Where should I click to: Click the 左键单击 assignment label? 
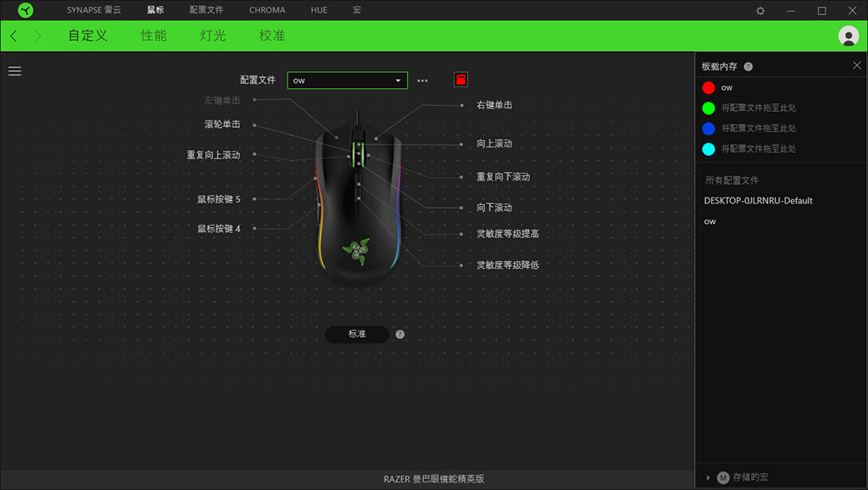(223, 100)
